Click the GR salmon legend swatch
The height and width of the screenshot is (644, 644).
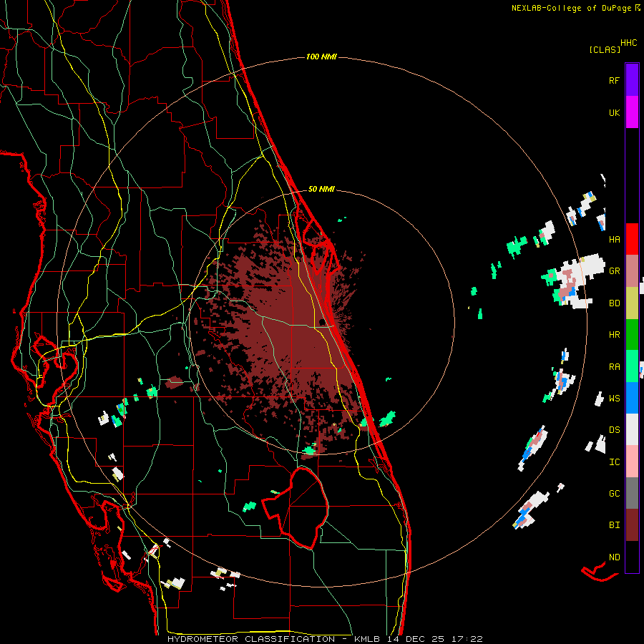pos(632,271)
